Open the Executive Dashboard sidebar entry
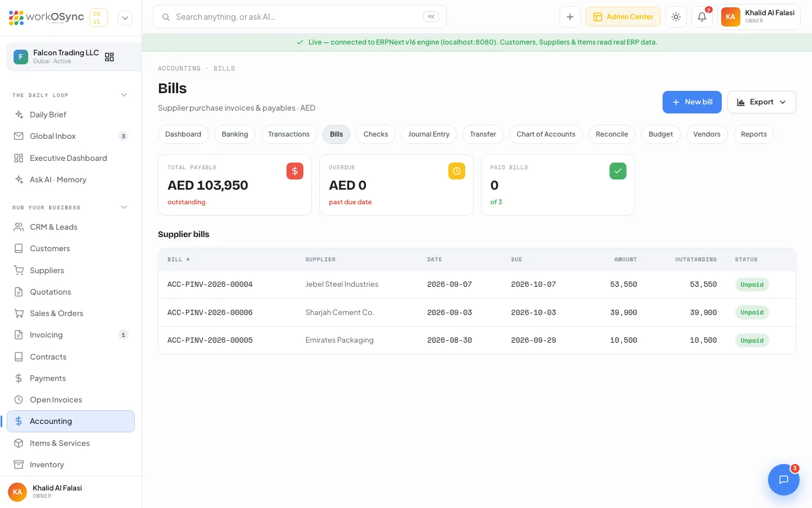Screen dimensions: 812x508 [70, 158]
